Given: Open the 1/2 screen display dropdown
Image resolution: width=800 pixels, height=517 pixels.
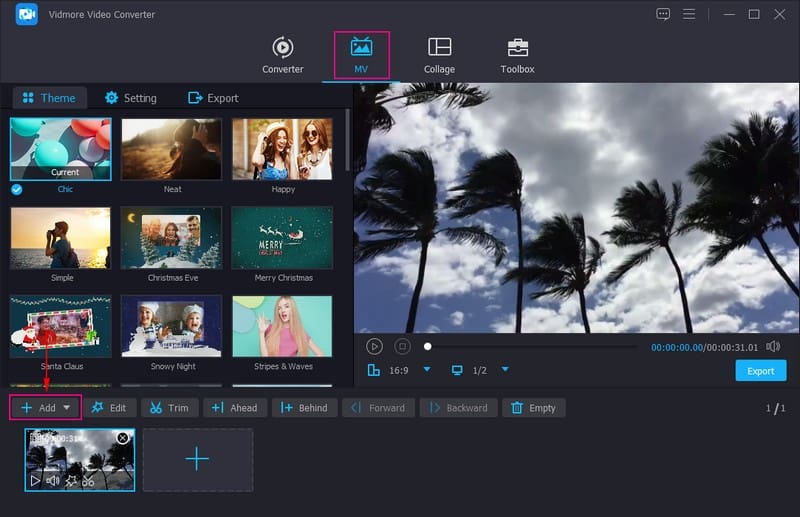Looking at the screenshot, I should pyautogui.click(x=505, y=370).
